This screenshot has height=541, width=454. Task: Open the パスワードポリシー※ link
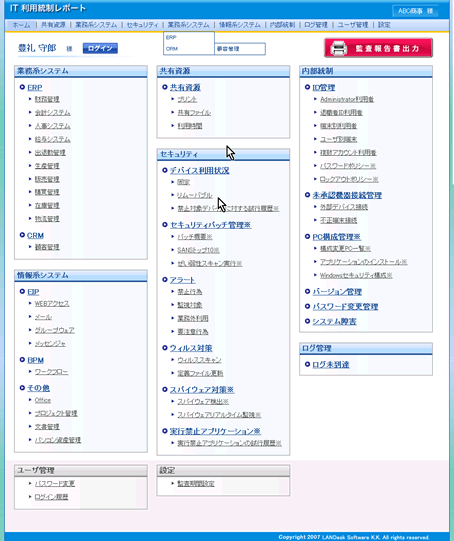[348, 166]
